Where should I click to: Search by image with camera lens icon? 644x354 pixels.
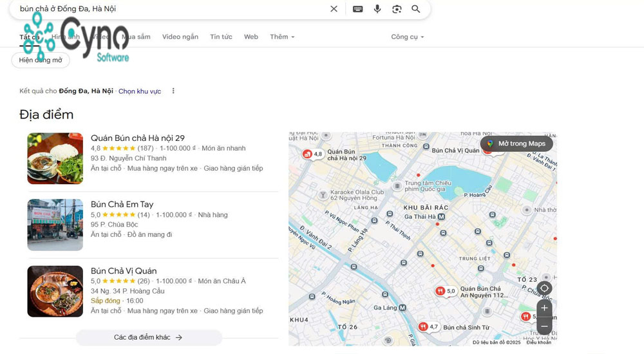pos(397,9)
